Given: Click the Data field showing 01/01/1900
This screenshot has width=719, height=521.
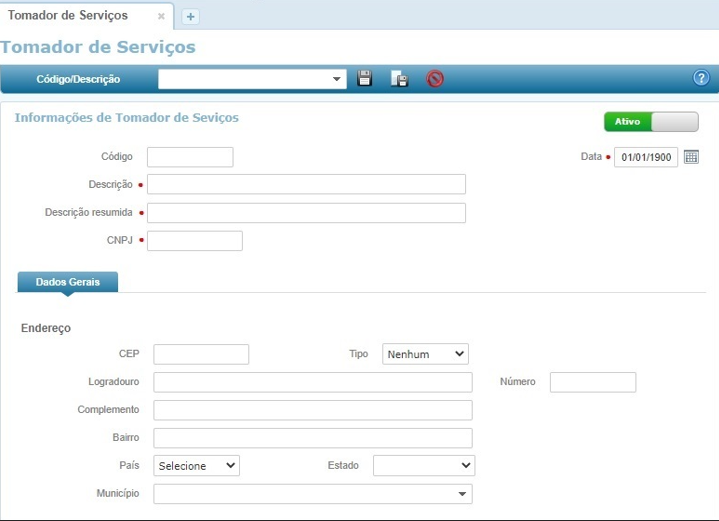Looking at the screenshot, I should point(645,157).
